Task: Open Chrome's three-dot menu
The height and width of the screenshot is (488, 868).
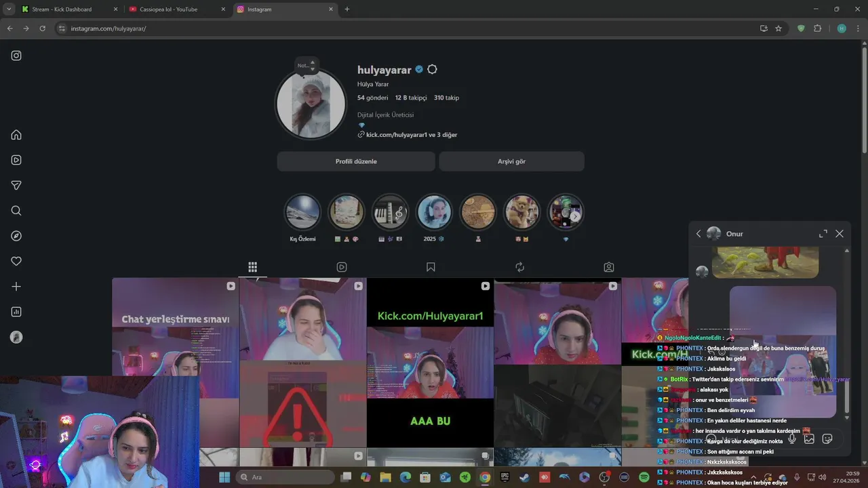Action: pos(858,28)
